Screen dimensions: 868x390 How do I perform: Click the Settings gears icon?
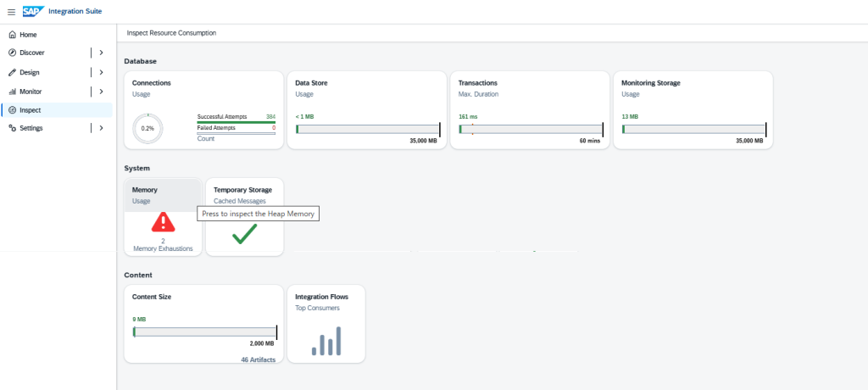pos(12,128)
